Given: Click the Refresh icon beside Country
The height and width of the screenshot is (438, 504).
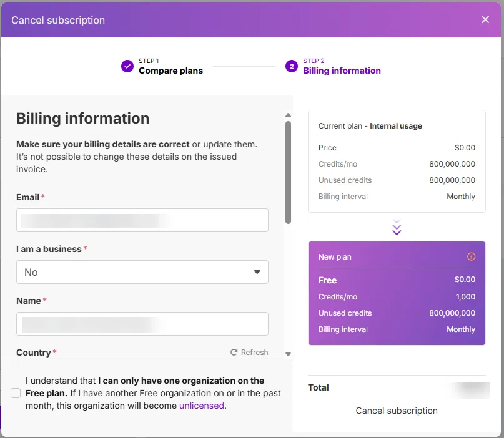Looking at the screenshot, I should [234, 353].
